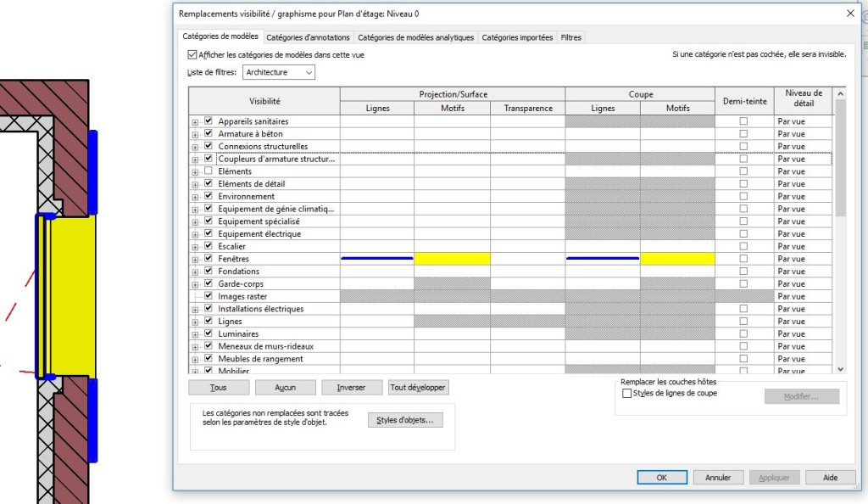This screenshot has width=868, height=504.
Task: Confirm the dialog with the OK button
Action: click(x=661, y=478)
